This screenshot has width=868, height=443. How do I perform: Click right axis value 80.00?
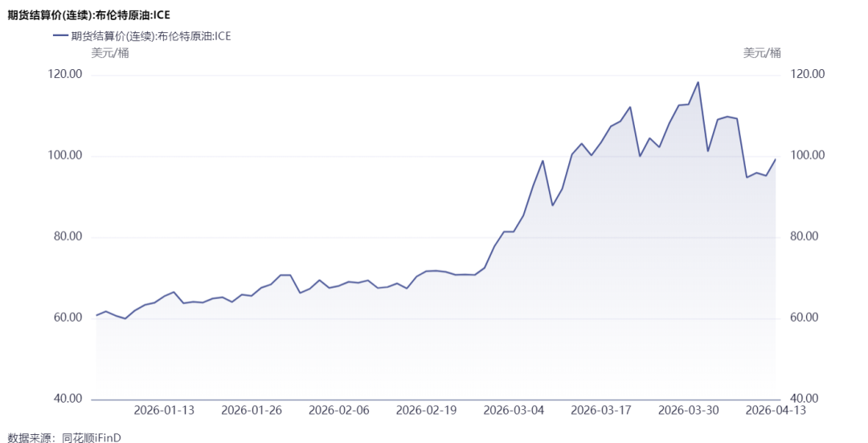coord(804,236)
